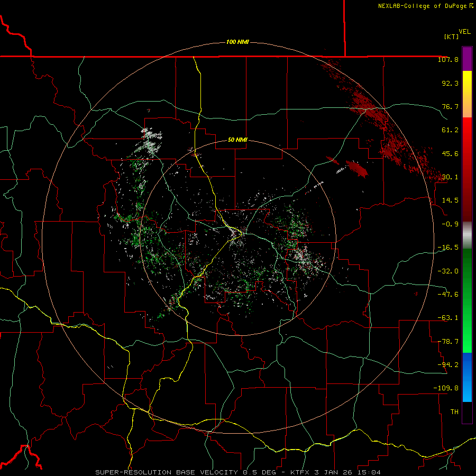The width and height of the screenshot is (476, 476).
Task: Click the -47.6 legend value
Action: [x=448, y=295]
